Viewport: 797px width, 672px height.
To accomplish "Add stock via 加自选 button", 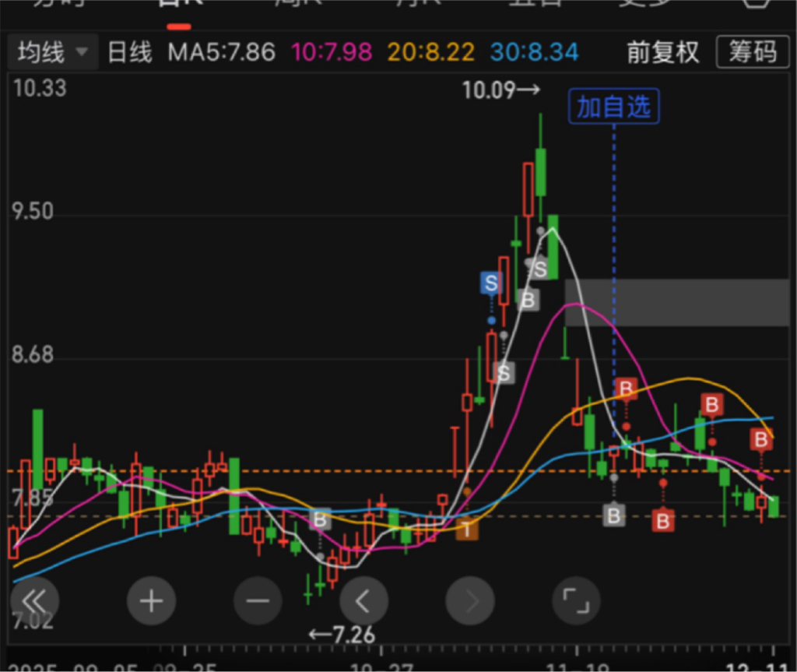I will coord(614,107).
